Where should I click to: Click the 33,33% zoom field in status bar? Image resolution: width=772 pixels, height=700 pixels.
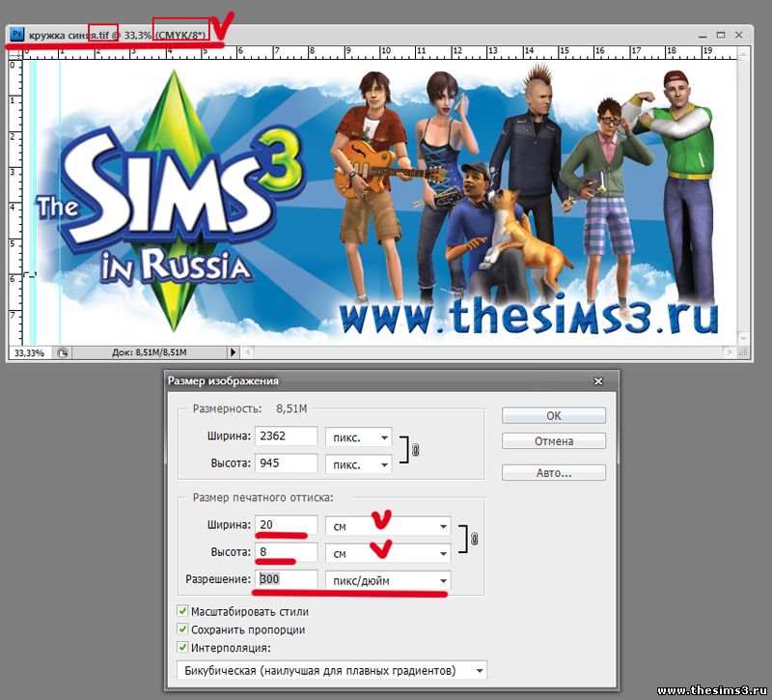point(27,353)
